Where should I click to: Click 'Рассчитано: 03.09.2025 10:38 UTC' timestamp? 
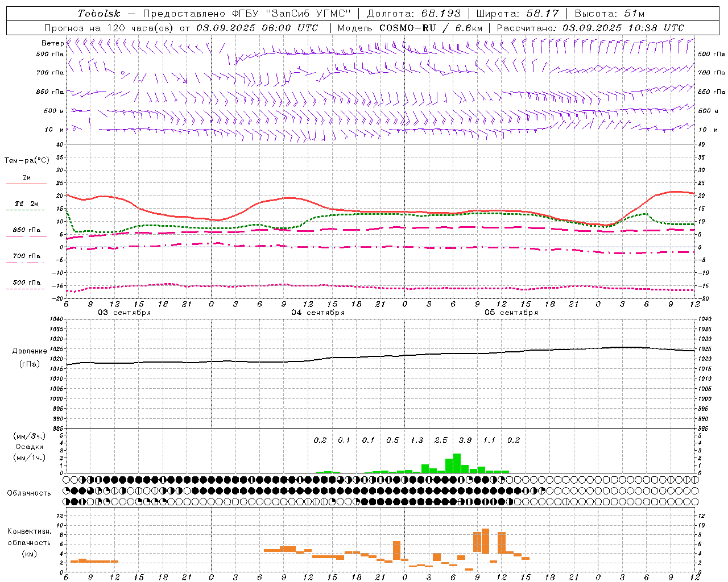pos(590,28)
